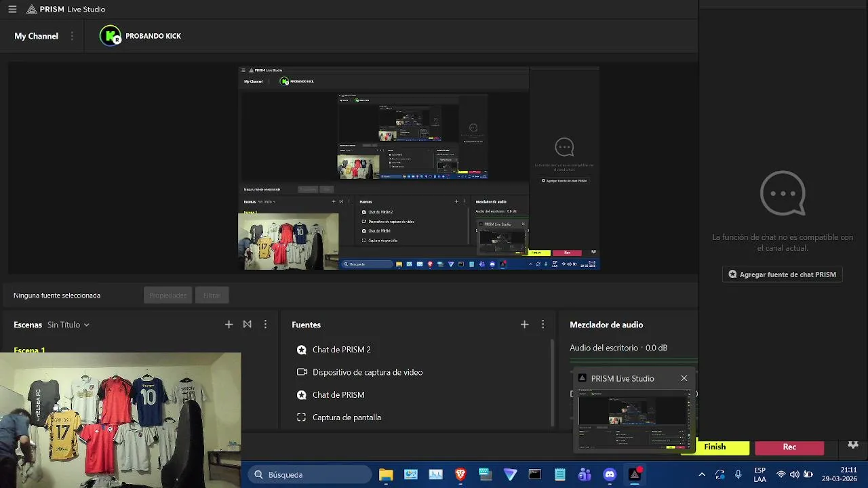Select Chat de PRISM 2 source row

[x=417, y=350]
